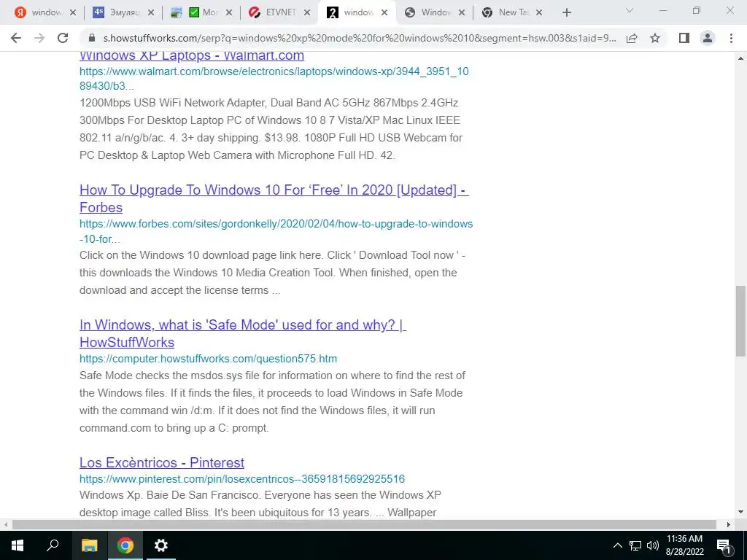Click the forward navigation arrow
The height and width of the screenshot is (560, 747).
click(39, 38)
